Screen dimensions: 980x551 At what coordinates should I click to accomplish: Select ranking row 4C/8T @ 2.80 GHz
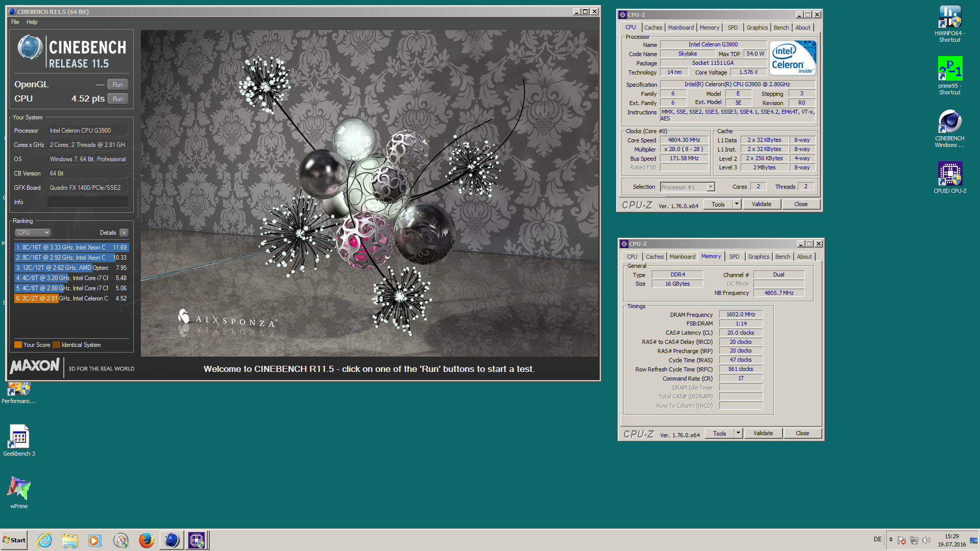[71, 288]
